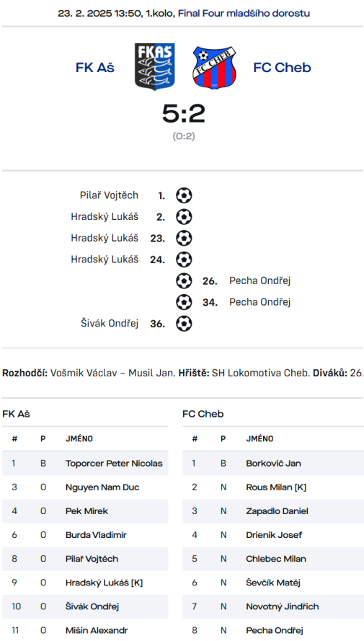
Task: Click the FC Cheb club crest
Action: coord(215,68)
